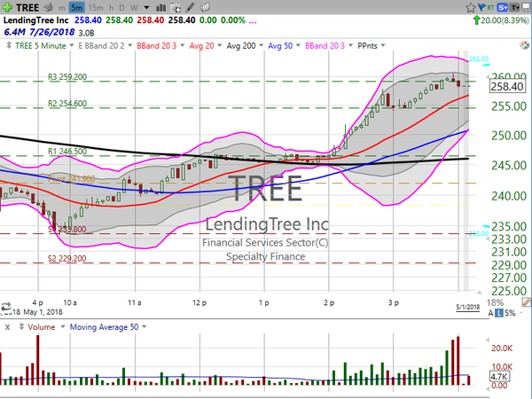This screenshot has width=532, height=399.
Task: Switch to the 15m timeframe
Action: click(x=96, y=7)
